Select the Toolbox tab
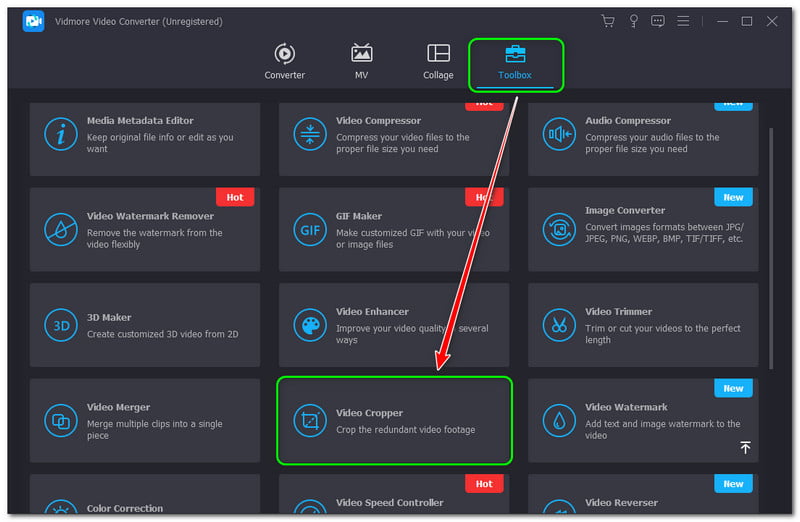This screenshot has width=800, height=522. (x=515, y=61)
